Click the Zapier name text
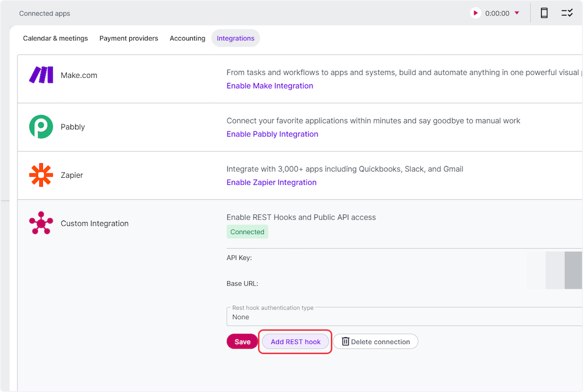The image size is (583, 392). [x=72, y=175]
